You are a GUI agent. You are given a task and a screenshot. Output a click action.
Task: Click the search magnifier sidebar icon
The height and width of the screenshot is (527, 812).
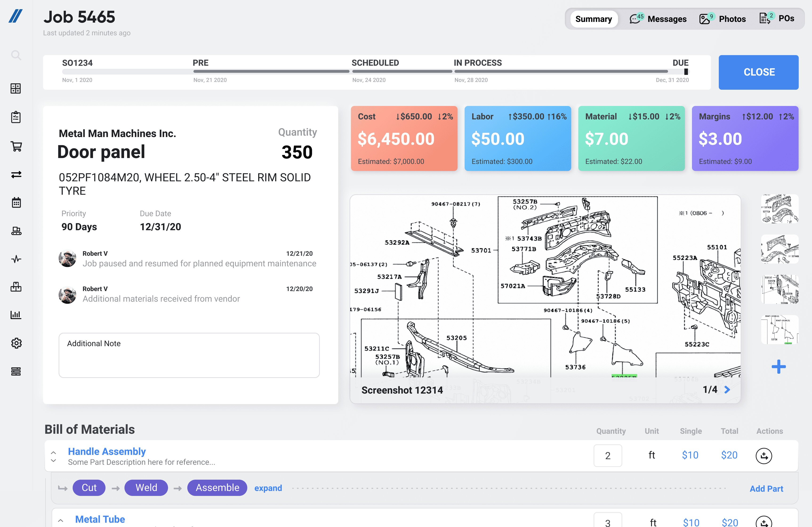tap(16, 55)
